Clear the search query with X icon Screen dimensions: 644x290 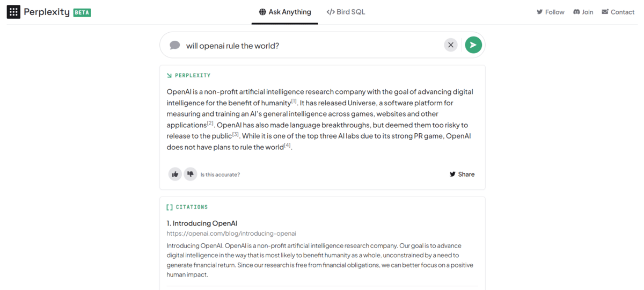(x=451, y=45)
